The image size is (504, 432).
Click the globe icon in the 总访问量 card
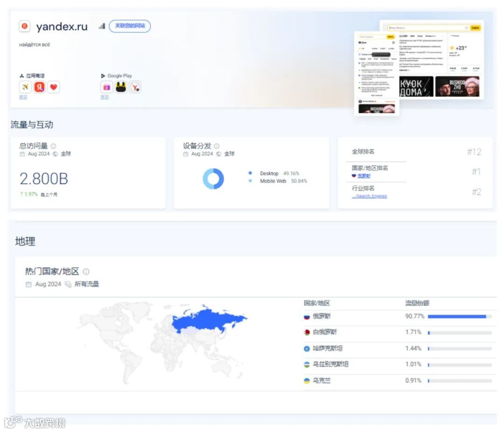tap(55, 154)
